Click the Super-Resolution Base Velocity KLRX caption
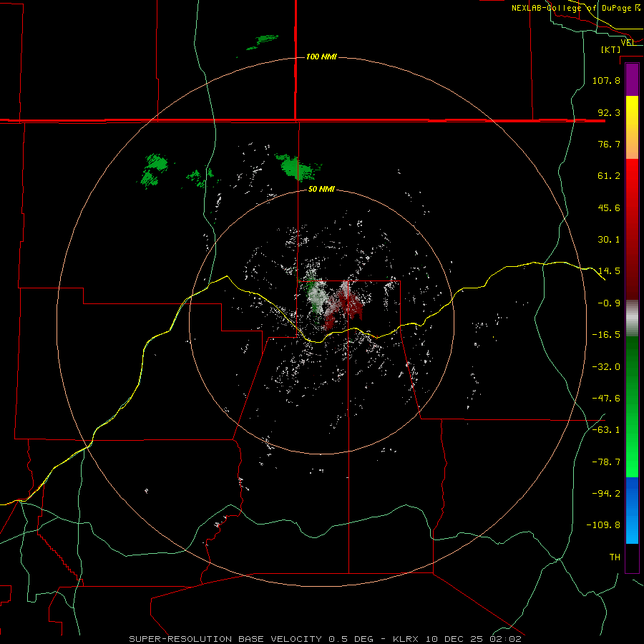This screenshot has width=644, height=644. [x=326, y=639]
